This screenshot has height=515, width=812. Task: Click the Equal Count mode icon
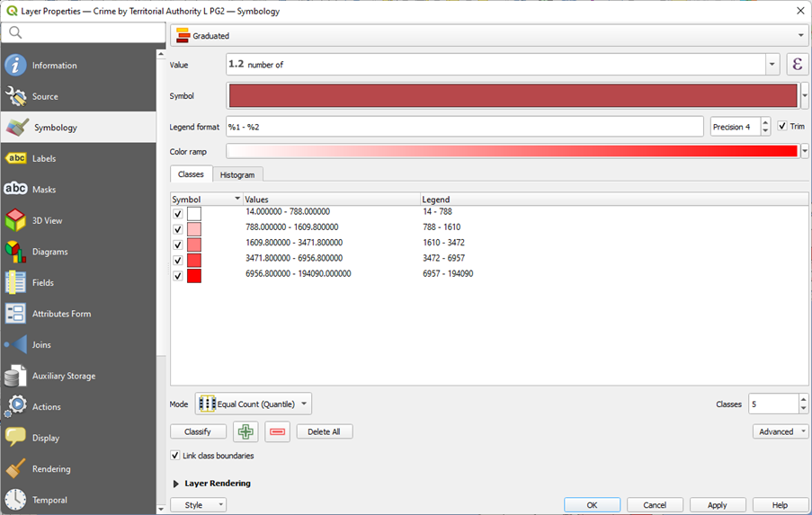click(x=207, y=404)
